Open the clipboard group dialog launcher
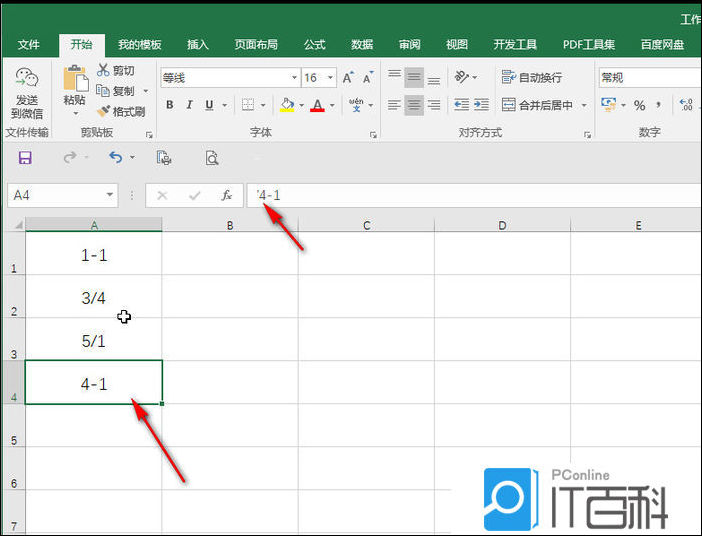The height and width of the screenshot is (536, 702). (x=150, y=135)
